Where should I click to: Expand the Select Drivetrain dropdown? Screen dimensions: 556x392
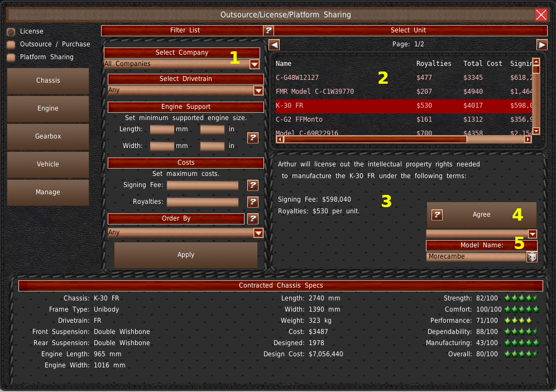tap(258, 90)
